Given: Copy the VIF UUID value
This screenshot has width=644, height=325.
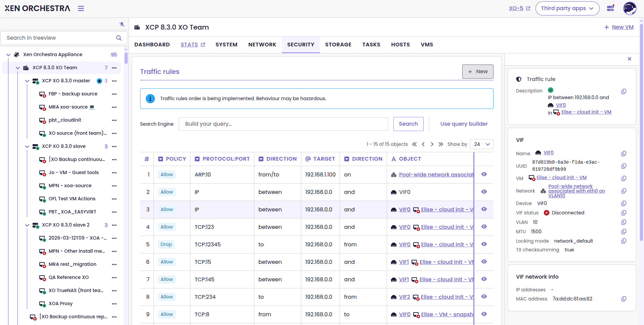Looking at the screenshot, I should pos(624,166).
